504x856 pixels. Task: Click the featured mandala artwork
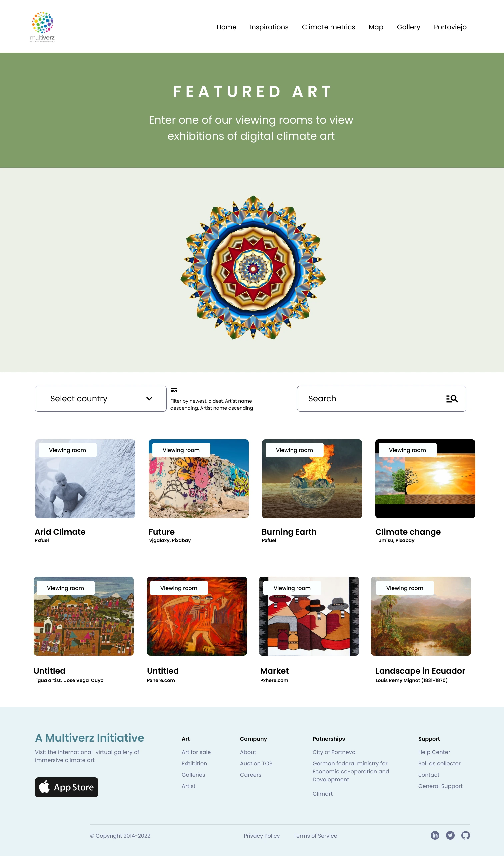tap(253, 268)
